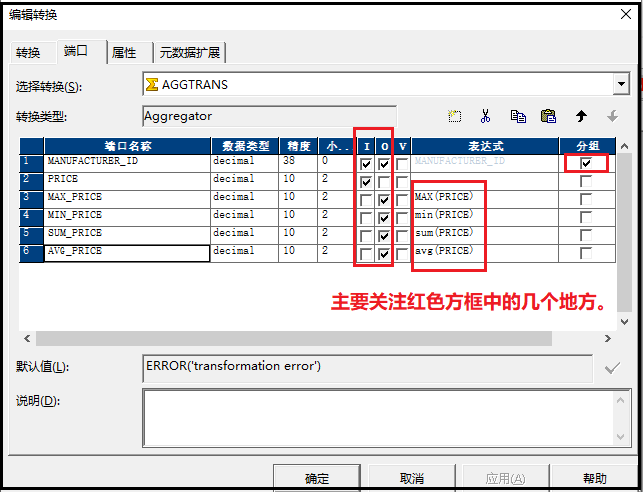Click the new port icon
Viewport: 643px width, 492px height.
pos(454,116)
